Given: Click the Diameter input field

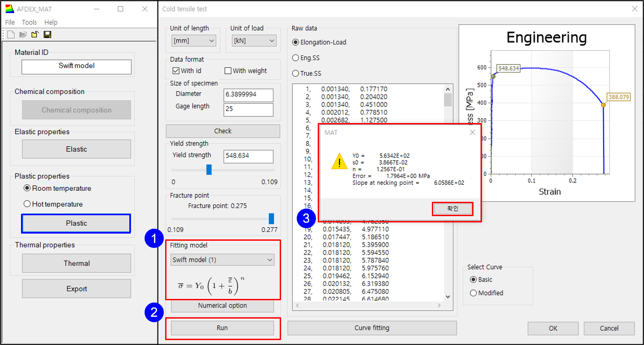Looking at the screenshot, I should (248, 95).
